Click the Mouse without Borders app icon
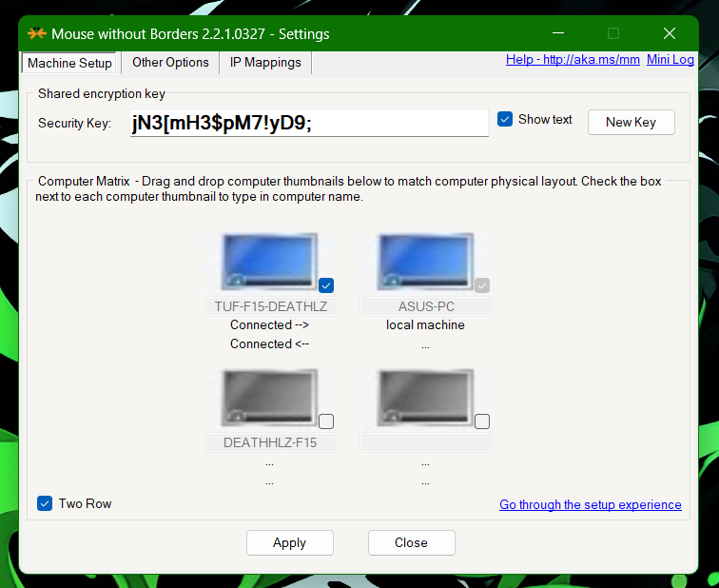This screenshot has height=588, width=719. 37,34
